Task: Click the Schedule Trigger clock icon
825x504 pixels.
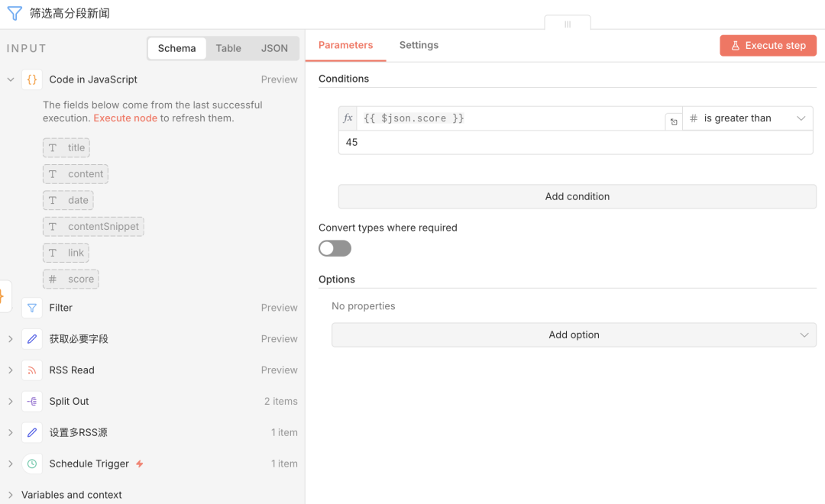Action: click(32, 464)
